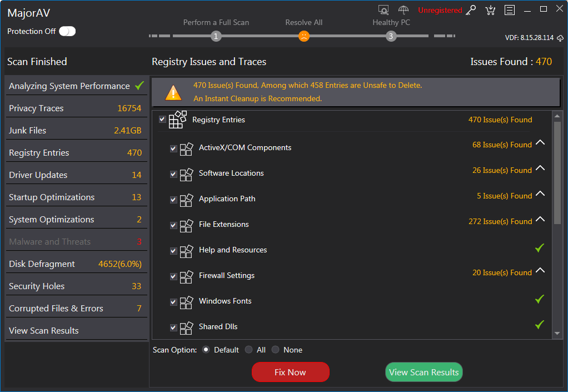Select Registry Entries in the sidebar

point(77,152)
